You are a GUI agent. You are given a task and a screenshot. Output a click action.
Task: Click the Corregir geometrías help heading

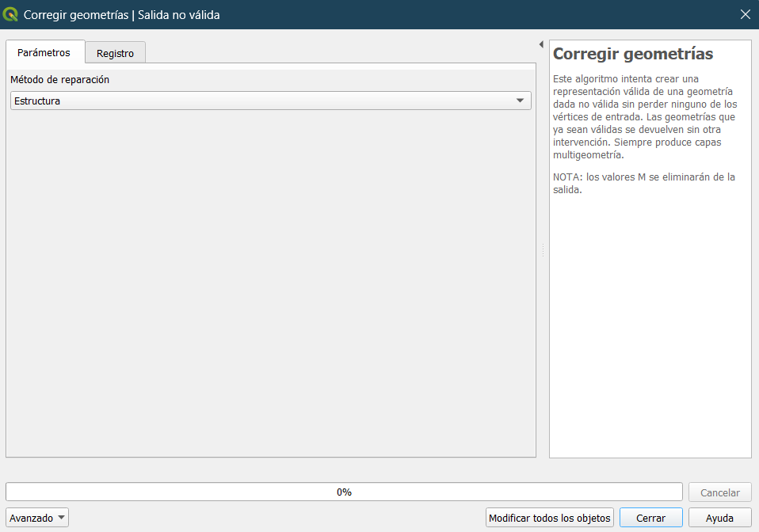tap(633, 54)
